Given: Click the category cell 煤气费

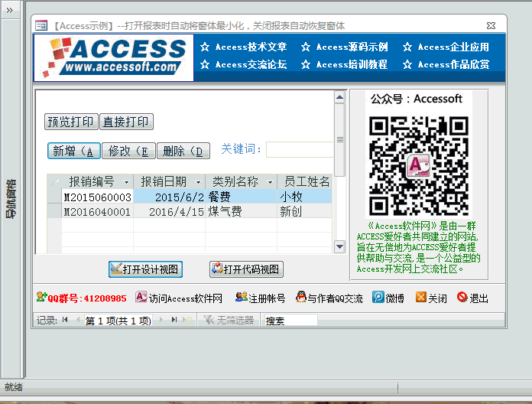Looking at the screenshot, I should [242, 211].
